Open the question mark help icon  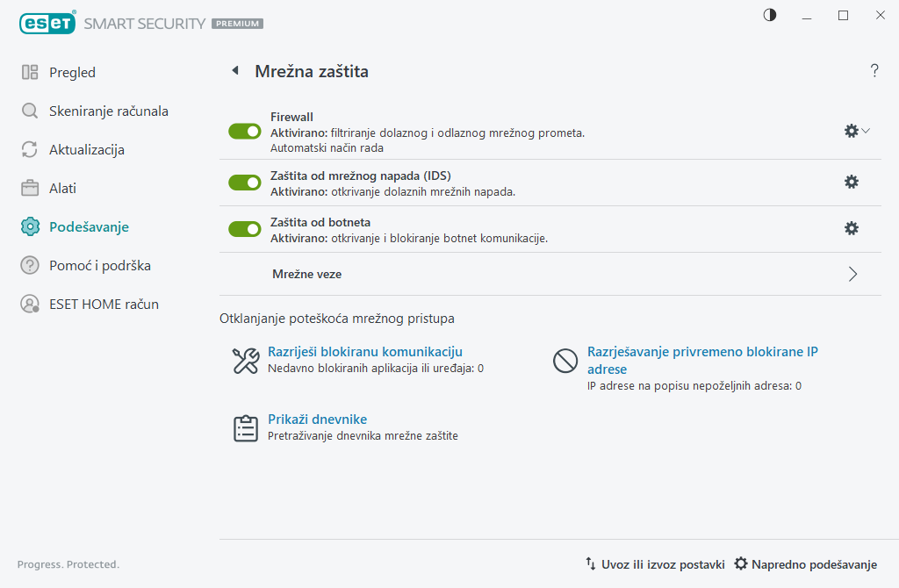coord(874,71)
